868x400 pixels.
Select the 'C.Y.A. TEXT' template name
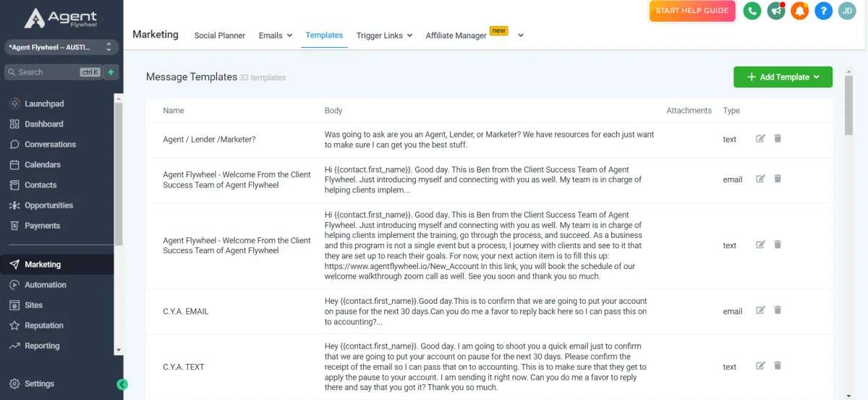pyautogui.click(x=184, y=367)
